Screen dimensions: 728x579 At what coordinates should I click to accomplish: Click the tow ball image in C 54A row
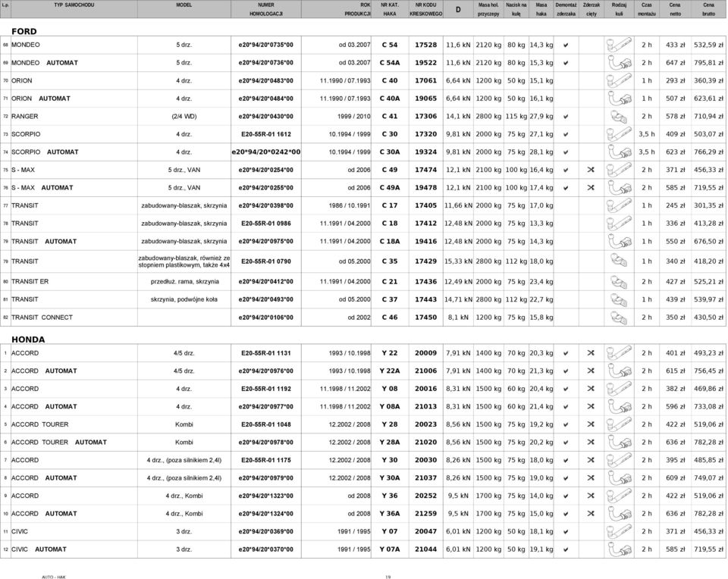(619, 63)
